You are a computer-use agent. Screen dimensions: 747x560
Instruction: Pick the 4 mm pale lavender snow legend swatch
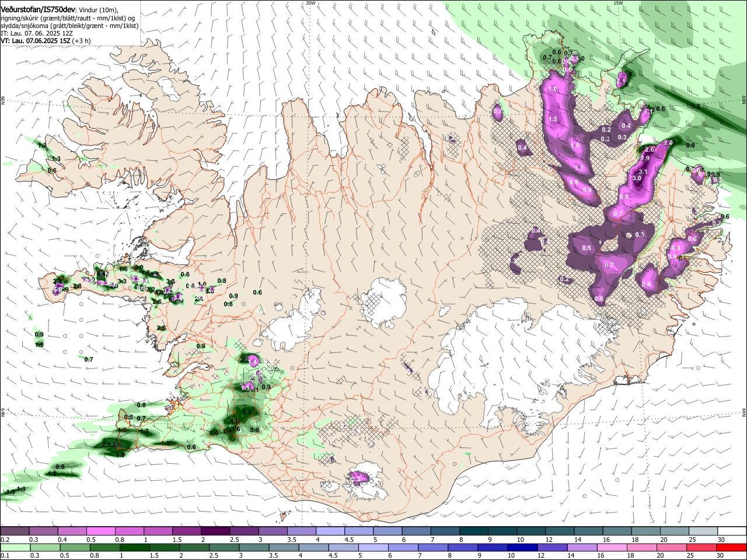330,531
